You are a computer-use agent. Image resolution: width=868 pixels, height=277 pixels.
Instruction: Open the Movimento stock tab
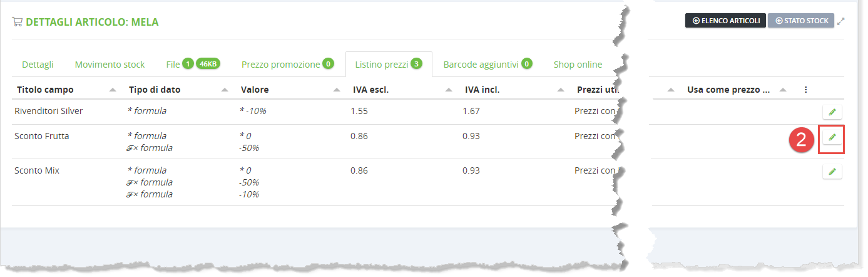(110, 65)
